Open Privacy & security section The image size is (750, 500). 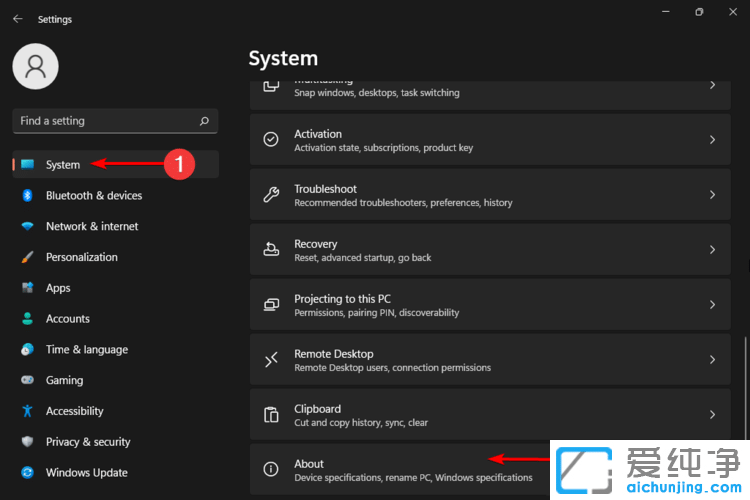88,442
